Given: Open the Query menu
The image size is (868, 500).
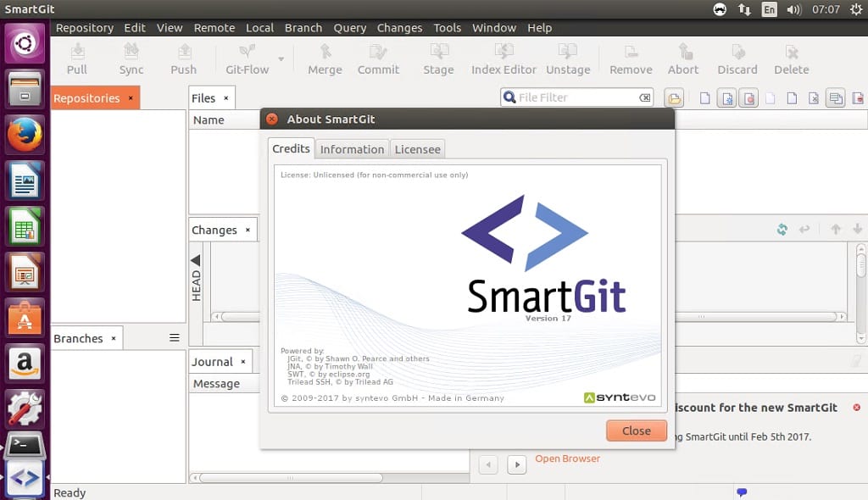Looking at the screenshot, I should (350, 28).
